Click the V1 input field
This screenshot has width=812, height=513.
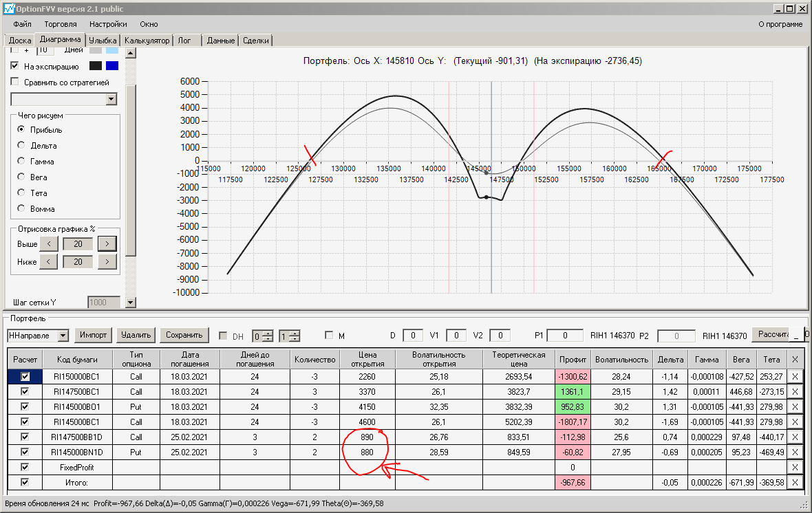pyautogui.click(x=456, y=336)
